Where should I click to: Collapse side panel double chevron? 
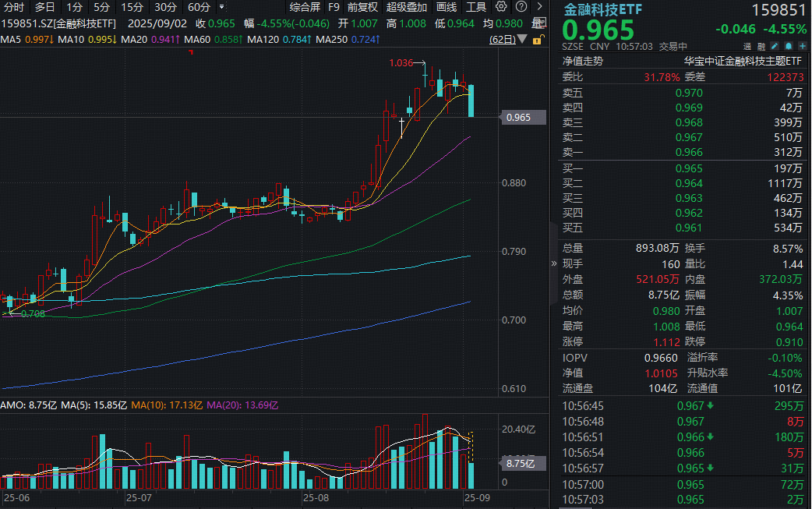(x=553, y=263)
